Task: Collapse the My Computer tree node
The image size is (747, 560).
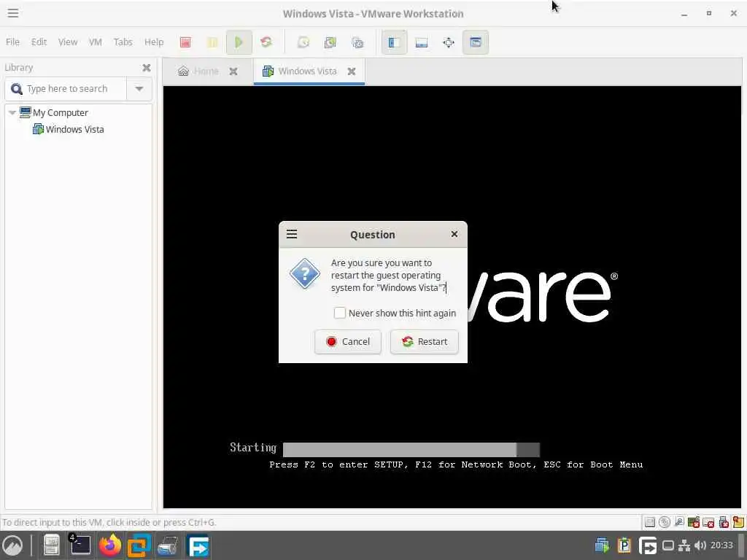Action: tap(12, 113)
